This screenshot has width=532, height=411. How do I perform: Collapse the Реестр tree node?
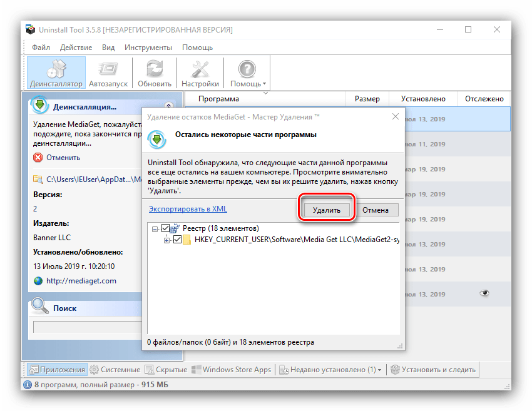tap(155, 229)
